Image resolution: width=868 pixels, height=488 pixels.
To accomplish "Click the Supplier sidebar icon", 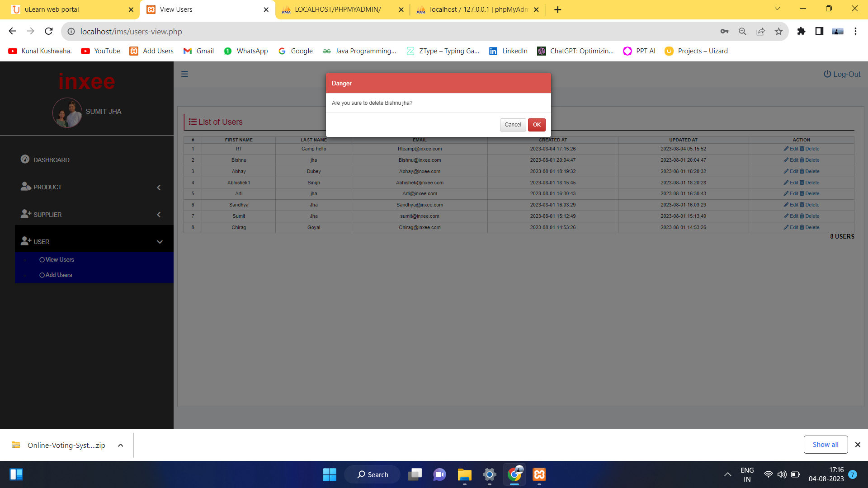I will pos(25,214).
